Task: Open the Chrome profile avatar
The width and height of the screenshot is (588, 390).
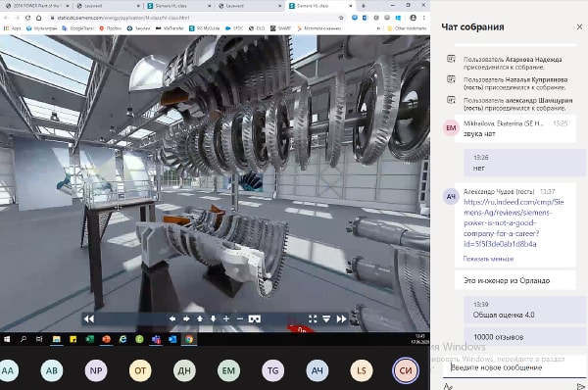Action: point(413,18)
